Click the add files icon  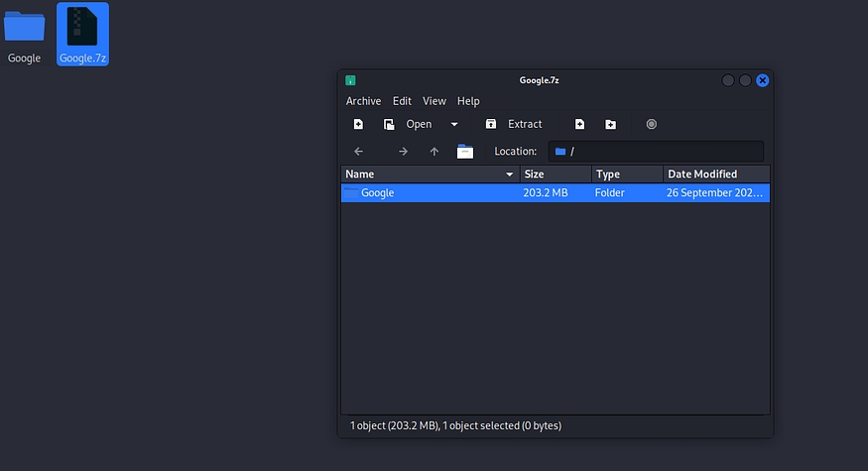click(579, 124)
